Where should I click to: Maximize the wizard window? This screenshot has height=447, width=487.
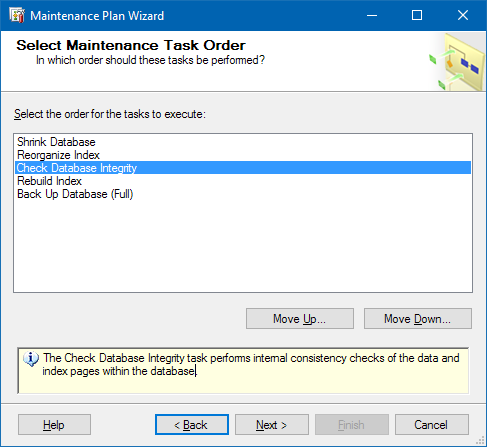(417, 15)
